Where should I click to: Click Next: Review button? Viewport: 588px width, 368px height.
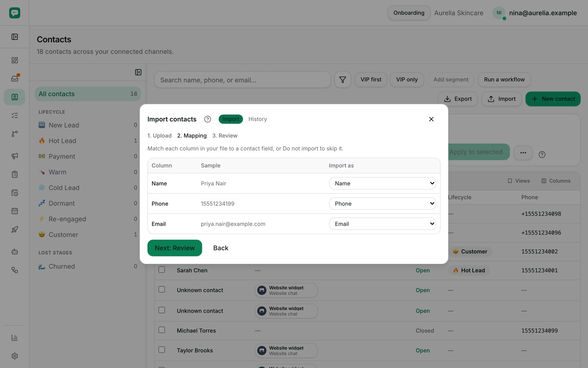175,248
